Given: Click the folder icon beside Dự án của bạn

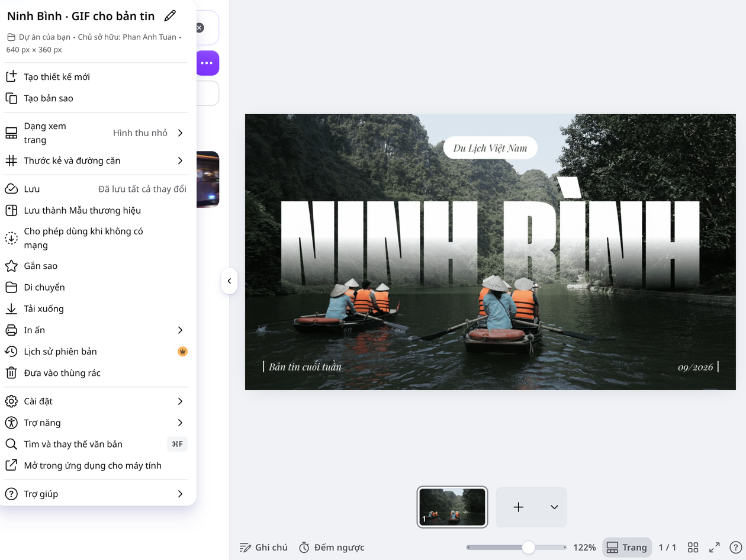Looking at the screenshot, I should (x=11, y=37).
